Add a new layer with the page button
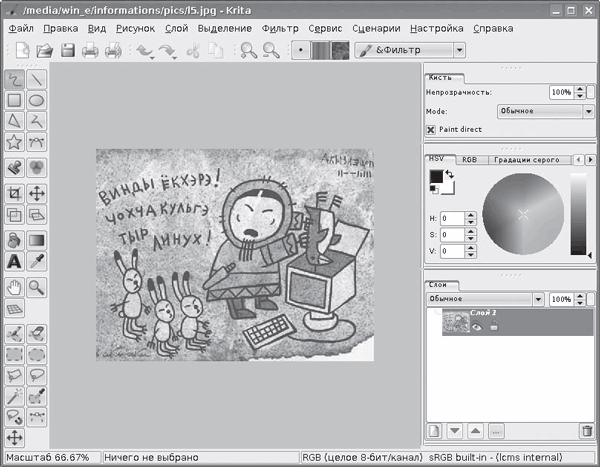This screenshot has height=467, width=600. [x=435, y=431]
